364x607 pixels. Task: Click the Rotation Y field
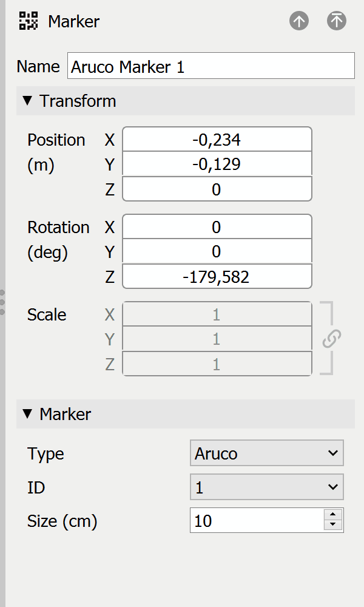click(x=217, y=253)
